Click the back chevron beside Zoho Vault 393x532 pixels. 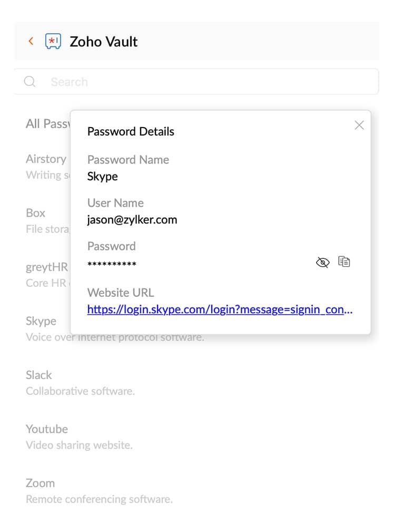[x=31, y=41]
